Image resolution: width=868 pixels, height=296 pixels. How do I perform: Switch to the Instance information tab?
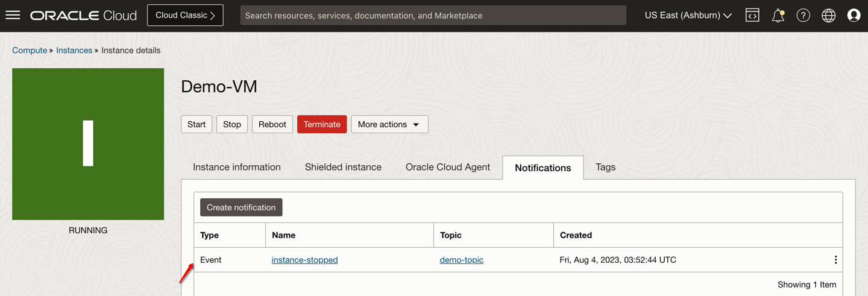click(237, 167)
